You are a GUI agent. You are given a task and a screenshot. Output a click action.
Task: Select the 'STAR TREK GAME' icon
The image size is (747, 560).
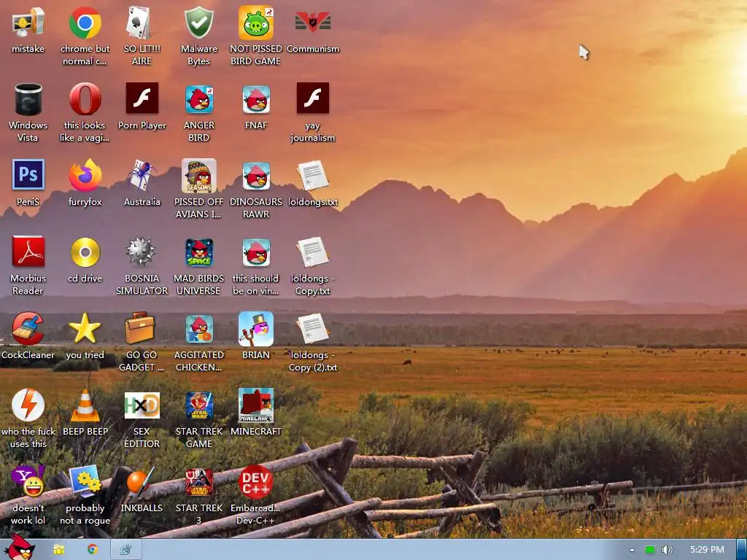[x=198, y=406]
